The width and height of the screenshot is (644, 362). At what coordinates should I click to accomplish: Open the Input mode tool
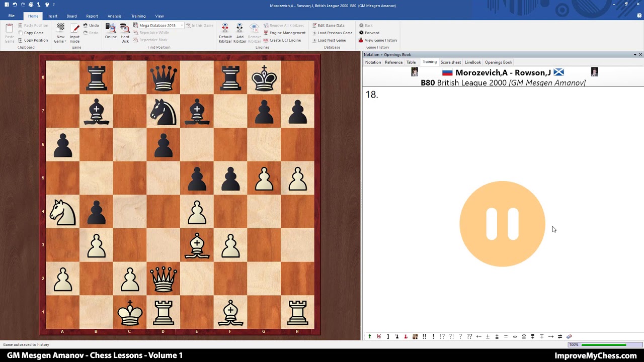pyautogui.click(x=75, y=33)
